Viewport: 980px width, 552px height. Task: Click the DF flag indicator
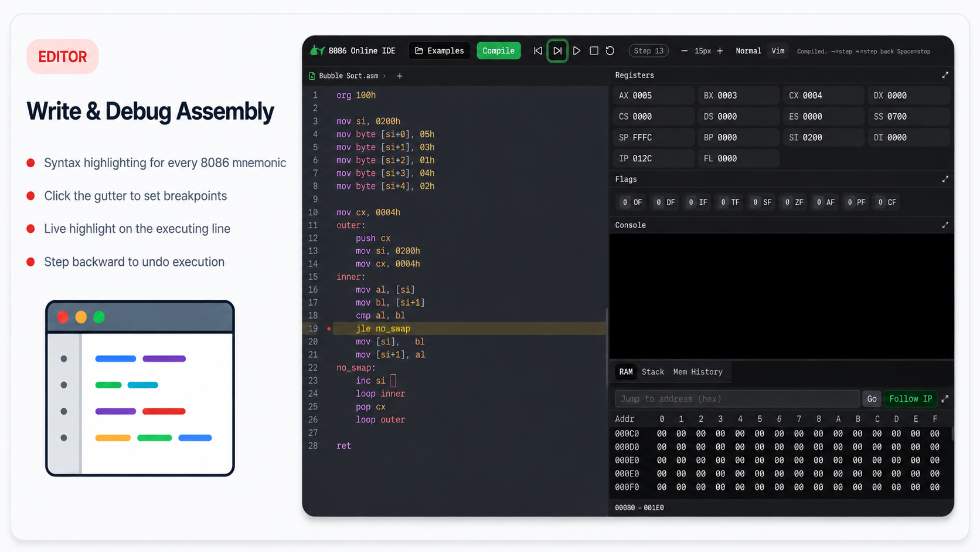tap(665, 202)
